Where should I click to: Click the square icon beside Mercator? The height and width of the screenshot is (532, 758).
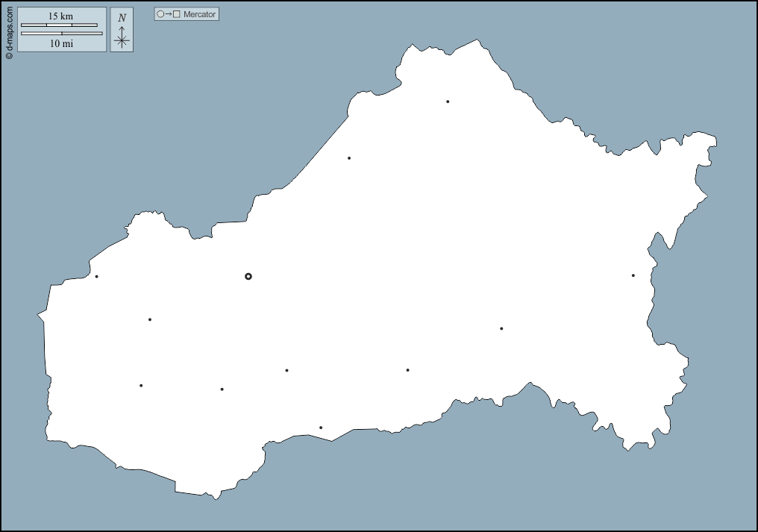[177, 14]
